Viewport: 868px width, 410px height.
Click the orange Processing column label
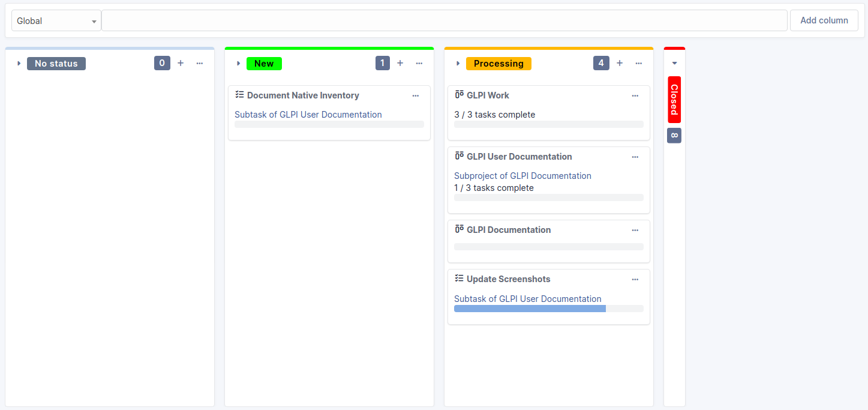pos(498,64)
